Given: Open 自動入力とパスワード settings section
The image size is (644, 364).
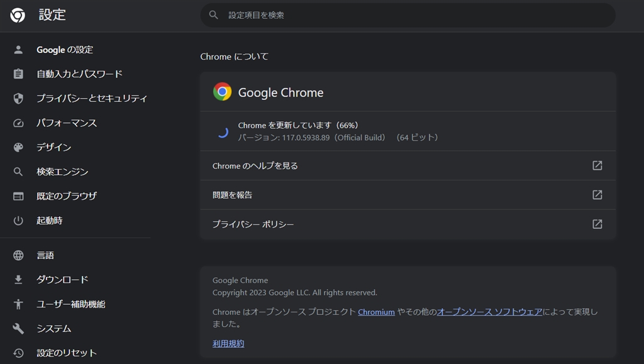Looking at the screenshot, I should click(x=79, y=74).
